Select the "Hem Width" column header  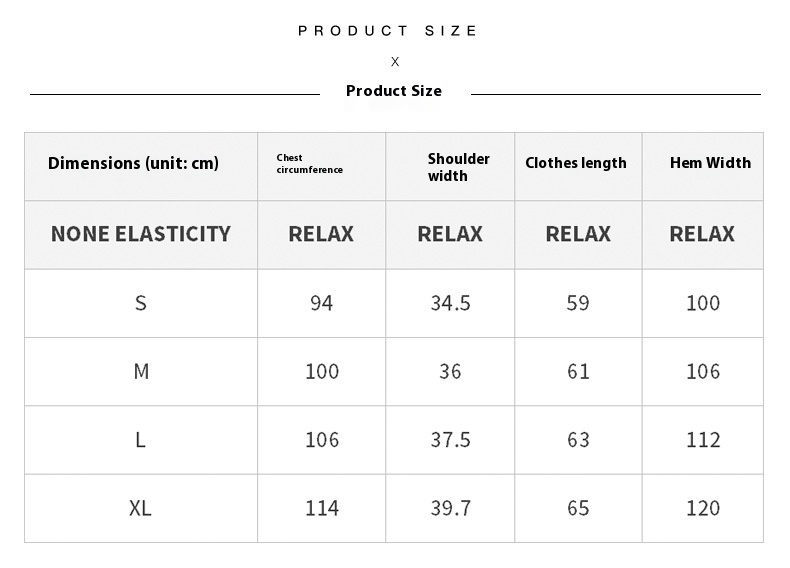click(710, 163)
